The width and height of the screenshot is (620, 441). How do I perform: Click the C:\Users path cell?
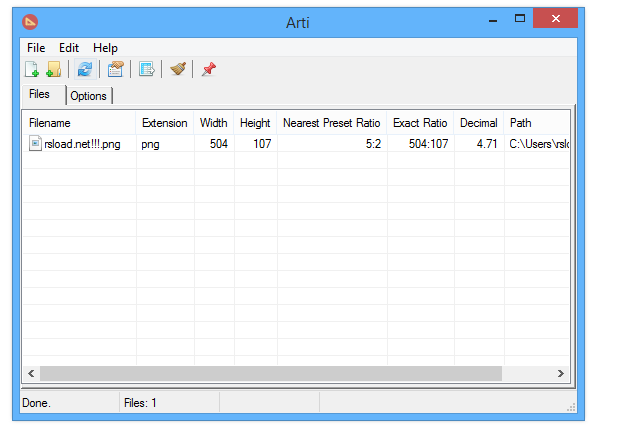point(539,144)
